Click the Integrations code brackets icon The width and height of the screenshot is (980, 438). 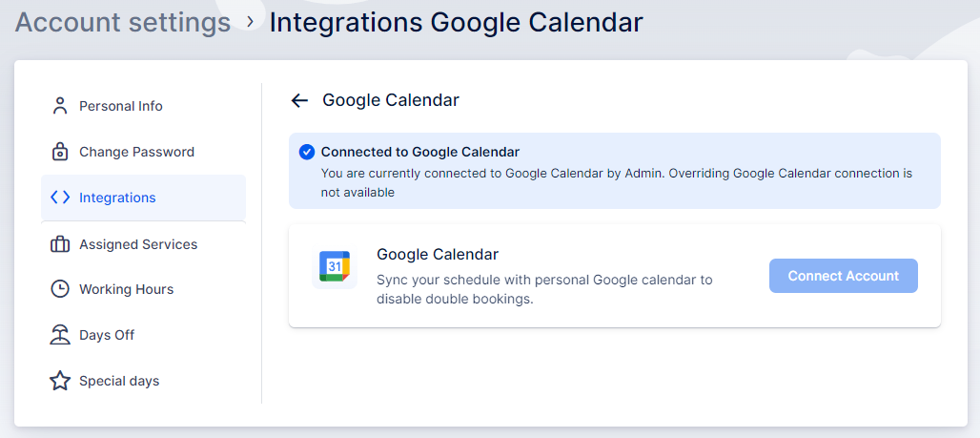pyautogui.click(x=60, y=198)
